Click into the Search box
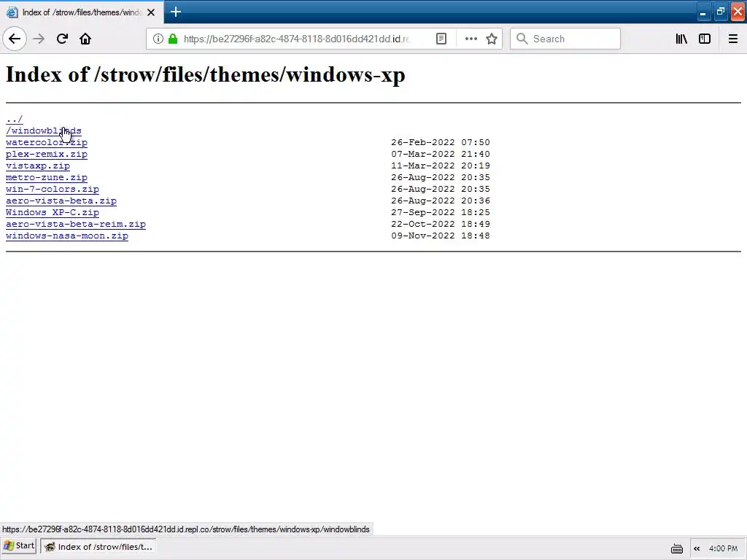Image resolution: width=747 pixels, height=560 pixels. [x=565, y=39]
